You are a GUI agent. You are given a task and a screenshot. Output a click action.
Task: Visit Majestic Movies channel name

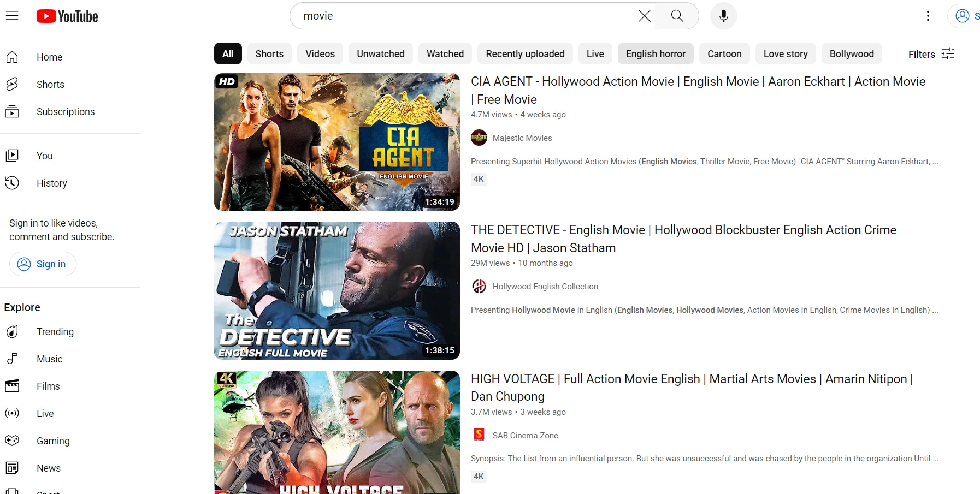pos(522,138)
